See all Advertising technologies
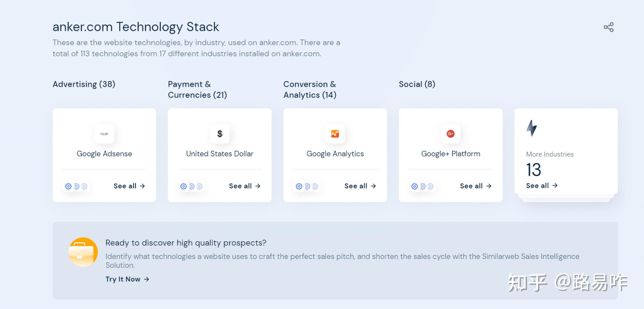 coord(129,186)
